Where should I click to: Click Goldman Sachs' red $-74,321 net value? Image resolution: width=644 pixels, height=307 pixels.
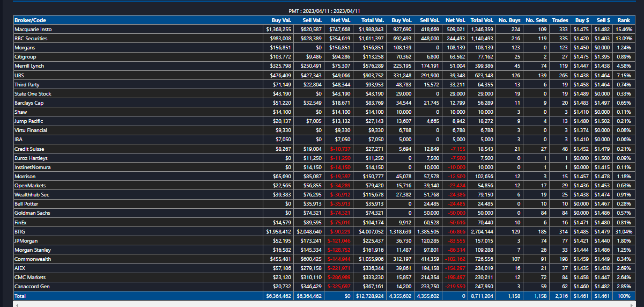[x=339, y=213]
